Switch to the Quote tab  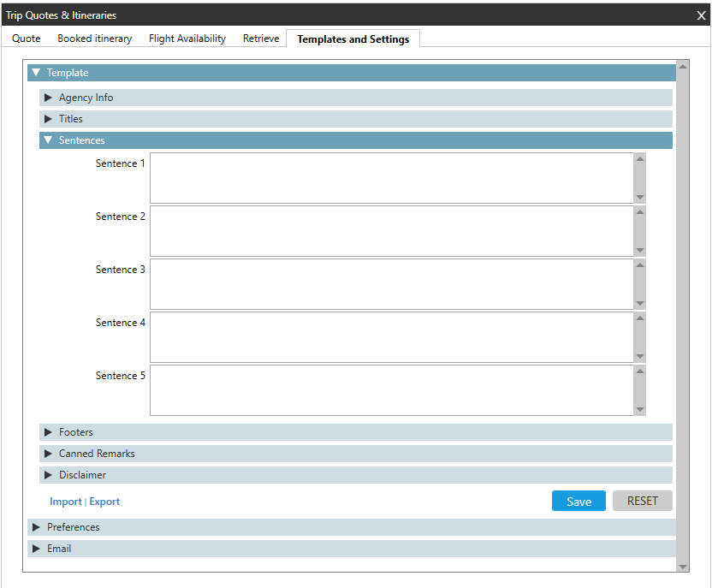[x=27, y=39]
